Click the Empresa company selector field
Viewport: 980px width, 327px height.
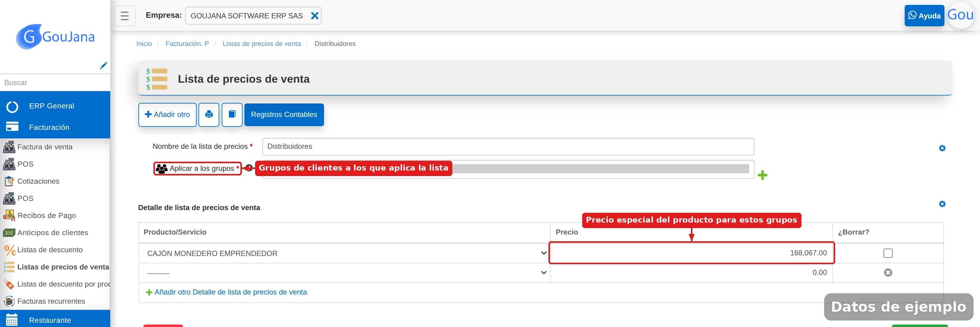pyautogui.click(x=253, y=16)
